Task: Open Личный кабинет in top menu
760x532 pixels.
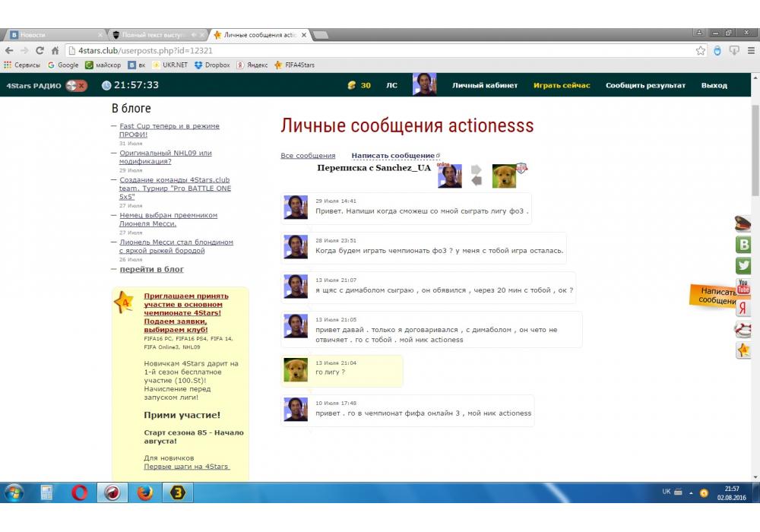Action: pyautogui.click(x=485, y=86)
